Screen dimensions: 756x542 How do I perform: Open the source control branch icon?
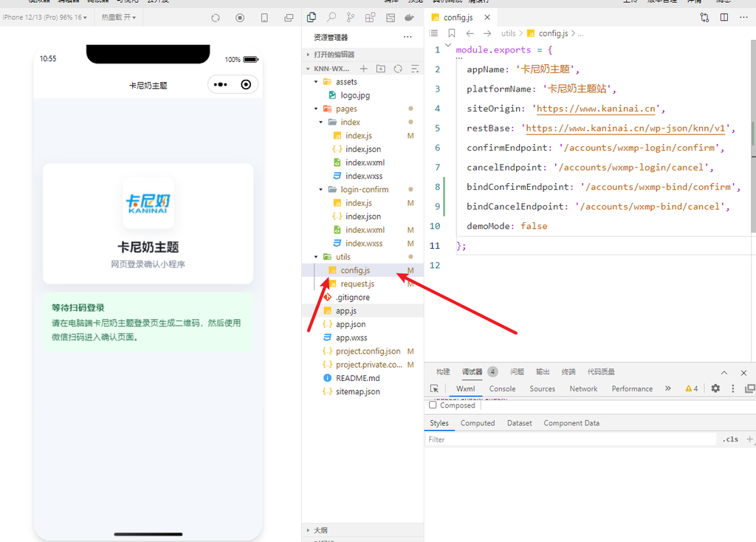(351, 18)
